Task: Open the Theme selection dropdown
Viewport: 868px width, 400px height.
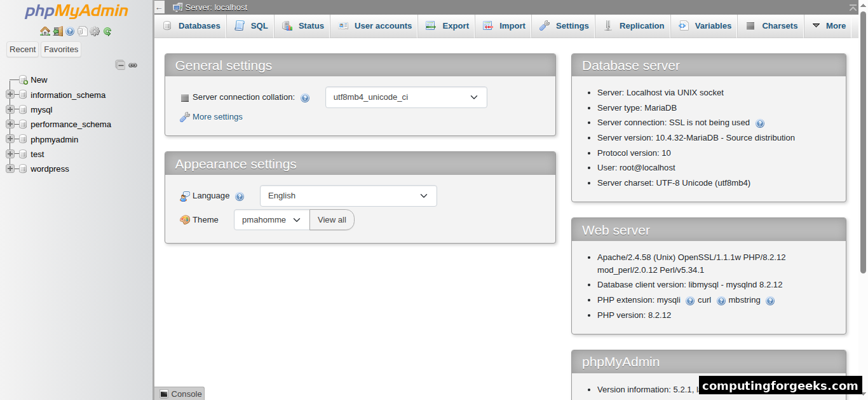Action: 271,219
